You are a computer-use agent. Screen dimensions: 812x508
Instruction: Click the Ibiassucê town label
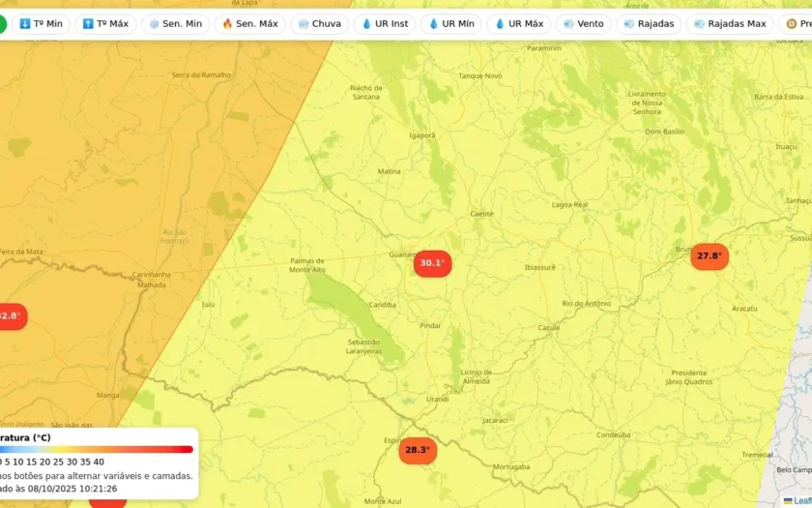point(539,267)
